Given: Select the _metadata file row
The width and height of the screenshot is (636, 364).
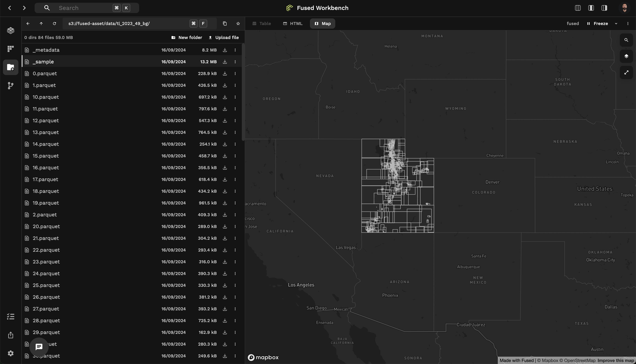Looking at the screenshot, I should 132,50.
